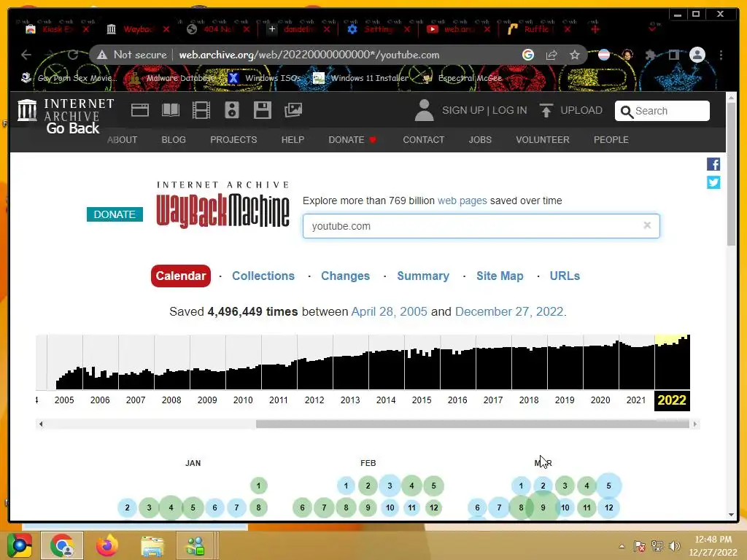Open the Texts (open book) icon
747x560 pixels.
(171, 110)
